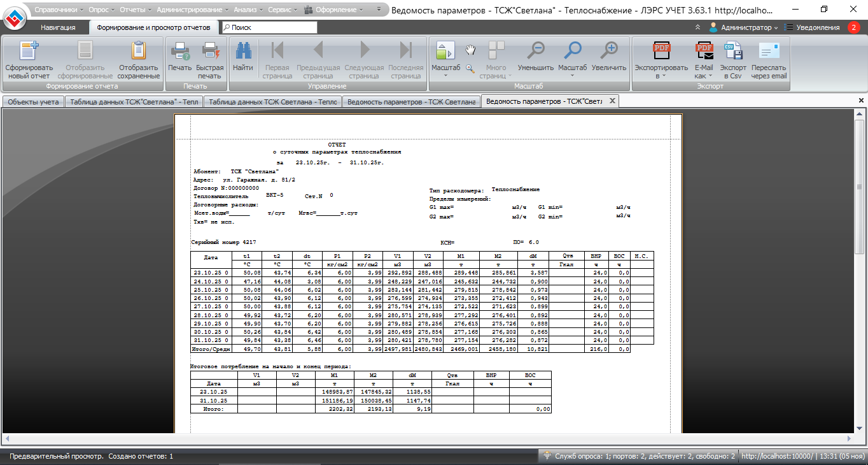
Task: Click 'Переслать через email' icon
Action: 769,51
